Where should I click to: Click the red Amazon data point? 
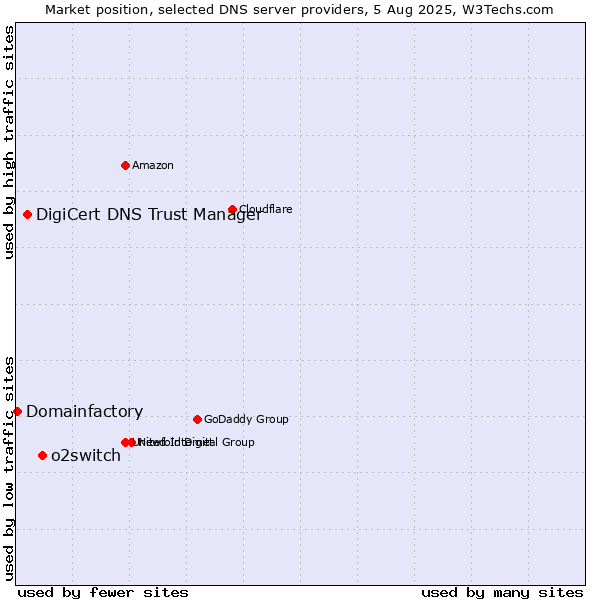point(125,165)
